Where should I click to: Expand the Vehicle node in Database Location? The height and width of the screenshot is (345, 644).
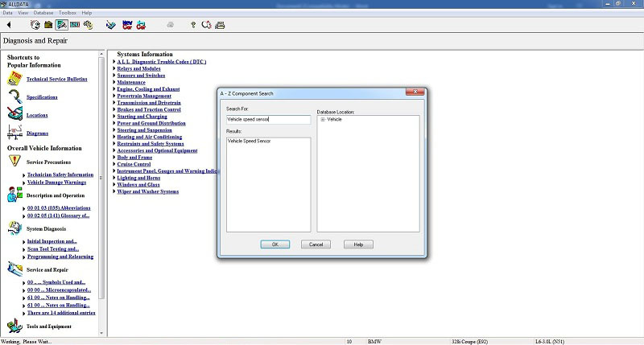[323, 119]
